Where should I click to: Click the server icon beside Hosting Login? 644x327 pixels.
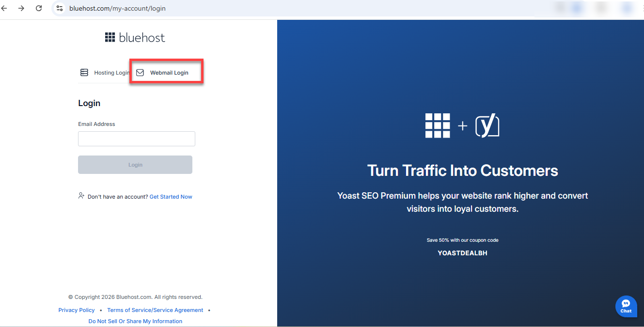coord(84,72)
